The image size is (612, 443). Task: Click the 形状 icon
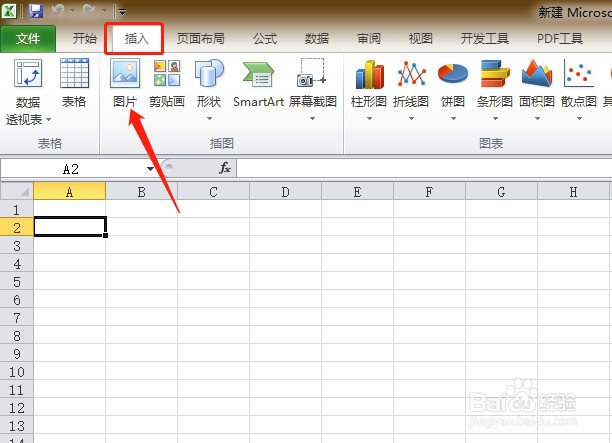pyautogui.click(x=209, y=73)
